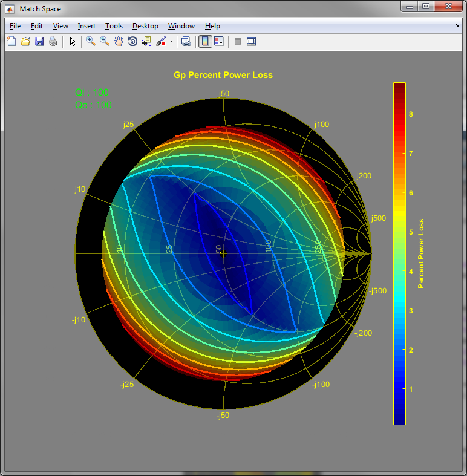This screenshot has height=476, width=467.
Task: Minimize the Match Space window
Action: (x=410, y=7)
